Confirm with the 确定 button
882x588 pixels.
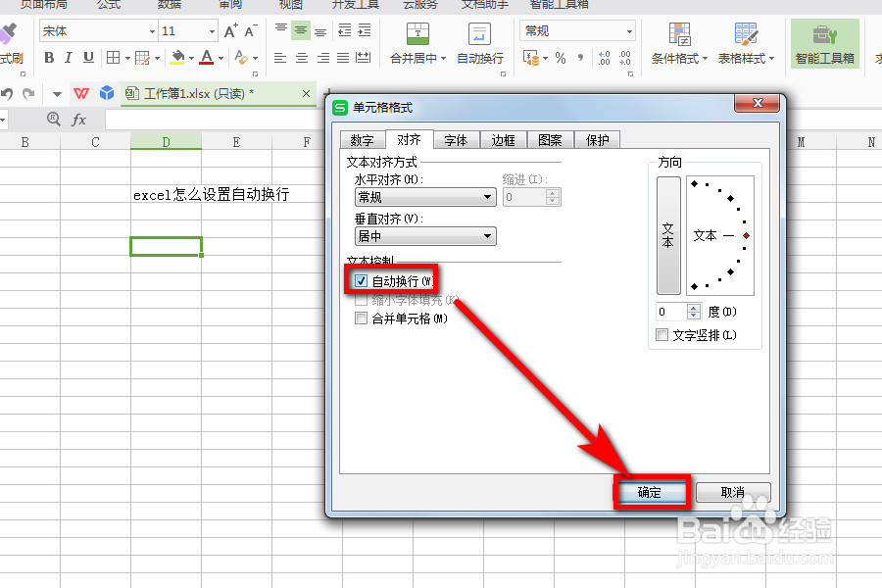coord(651,492)
